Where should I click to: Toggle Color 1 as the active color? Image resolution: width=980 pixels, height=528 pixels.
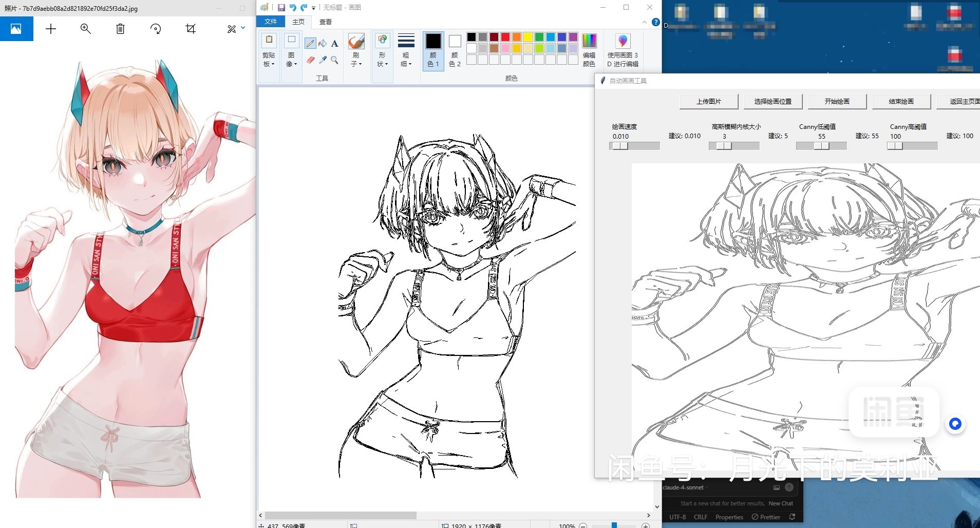point(433,50)
